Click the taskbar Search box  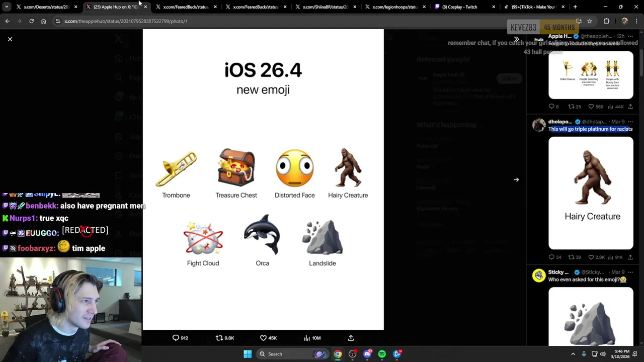point(293,354)
